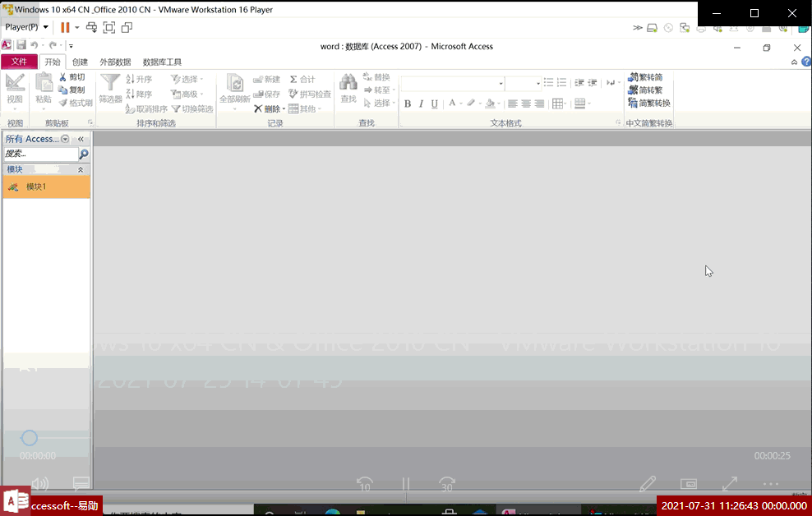Toggle Italic formatting
This screenshot has height=516, width=812.
pos(421,104)
